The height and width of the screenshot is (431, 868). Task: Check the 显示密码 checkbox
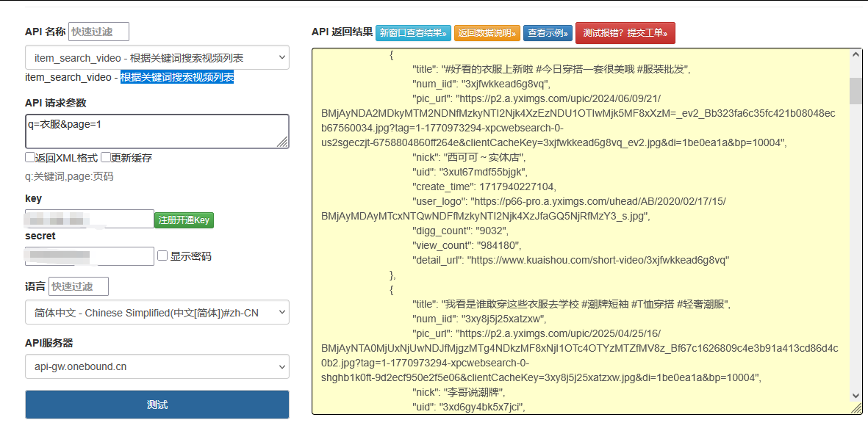[x=162, y=256]
